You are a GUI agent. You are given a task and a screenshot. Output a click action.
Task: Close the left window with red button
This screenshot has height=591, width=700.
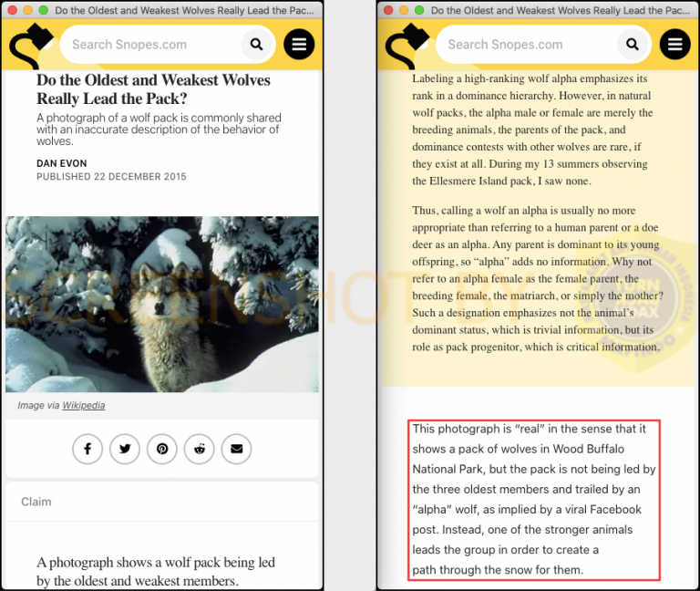click(x=13, y=10)
